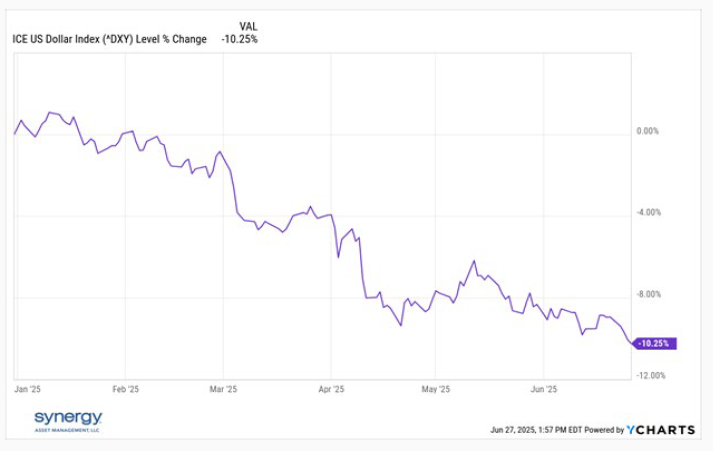
Task: Select the Feb '25 axis label
Action: (x=125, y=389)
